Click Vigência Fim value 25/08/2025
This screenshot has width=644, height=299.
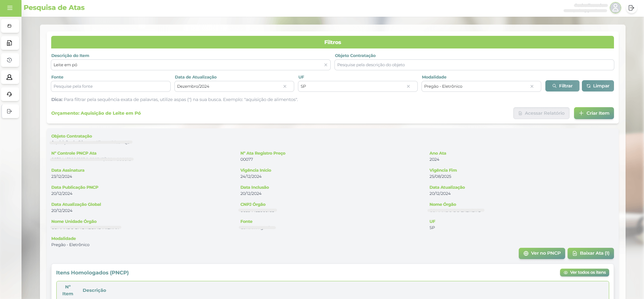(x=440, y=176)
